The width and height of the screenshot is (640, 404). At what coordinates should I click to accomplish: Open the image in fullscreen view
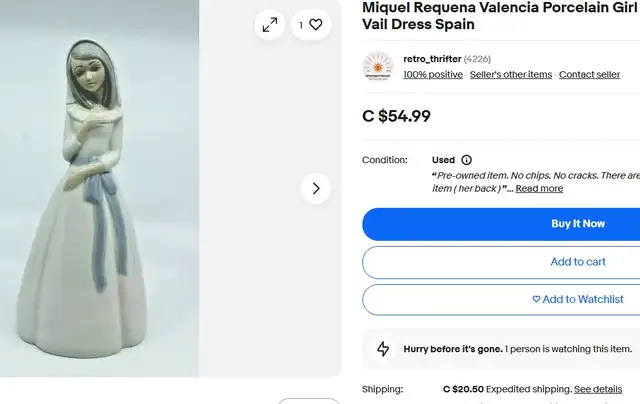point(270,25)
